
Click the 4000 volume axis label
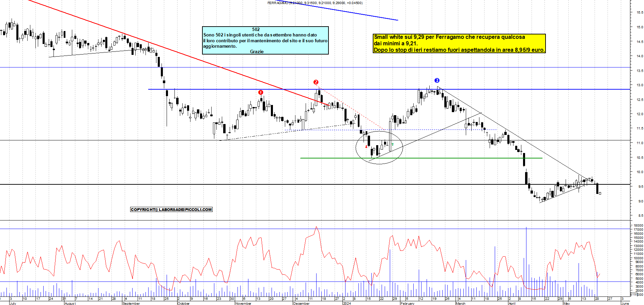[x=639, y=283]
